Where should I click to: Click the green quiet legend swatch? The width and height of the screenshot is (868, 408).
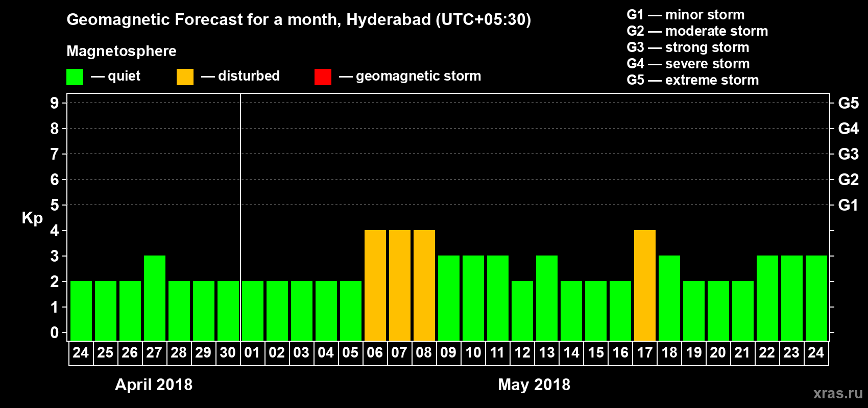pos(75,77)
